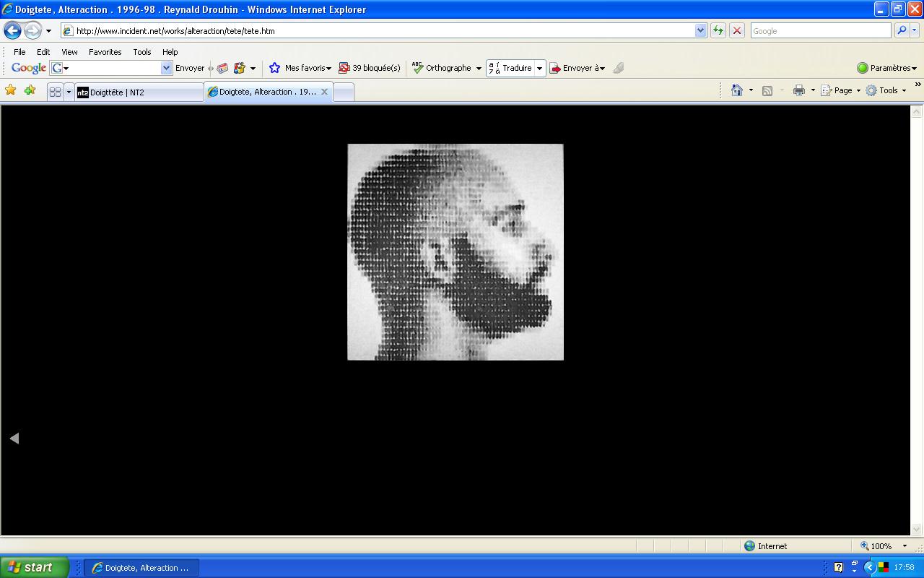The width and height of the screenshot is (924, 578).
Task: Click the vertical scrollbar down arrow
Action: [x=917, y=529]
